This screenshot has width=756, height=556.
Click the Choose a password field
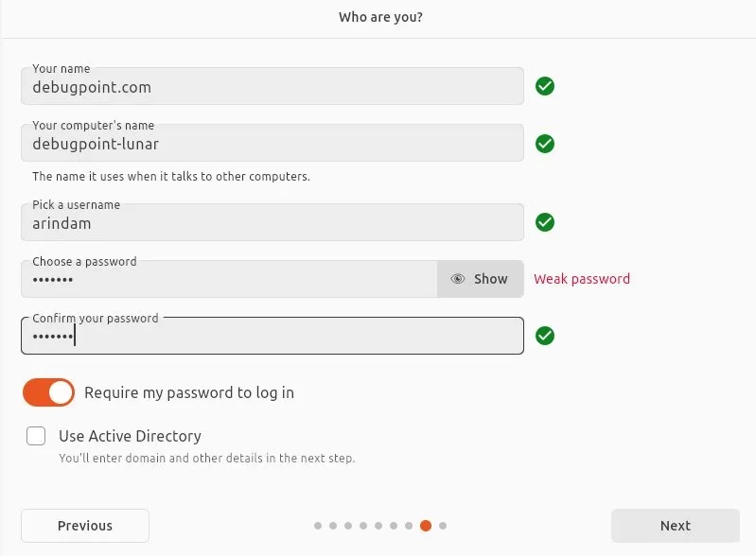(x=229, y=280)
